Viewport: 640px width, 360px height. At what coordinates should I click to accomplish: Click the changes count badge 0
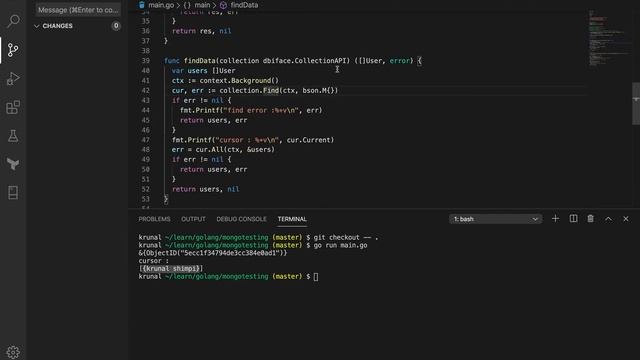(116, 26)
